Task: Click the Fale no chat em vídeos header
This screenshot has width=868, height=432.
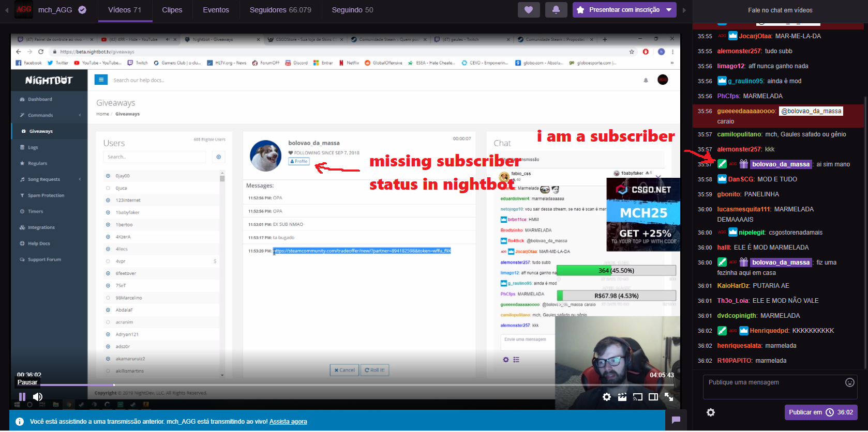Action: coord(780,10)
